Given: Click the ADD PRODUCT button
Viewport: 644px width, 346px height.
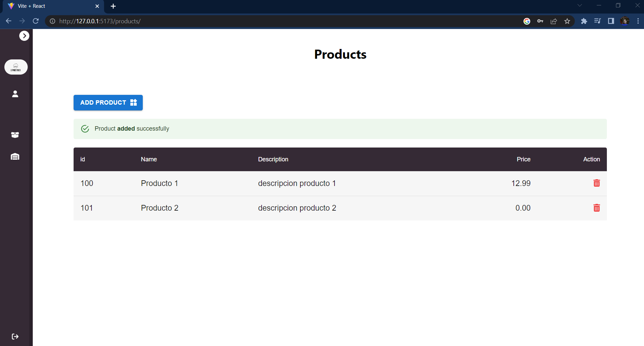Looking at the screenshot, I should [108, 102].
